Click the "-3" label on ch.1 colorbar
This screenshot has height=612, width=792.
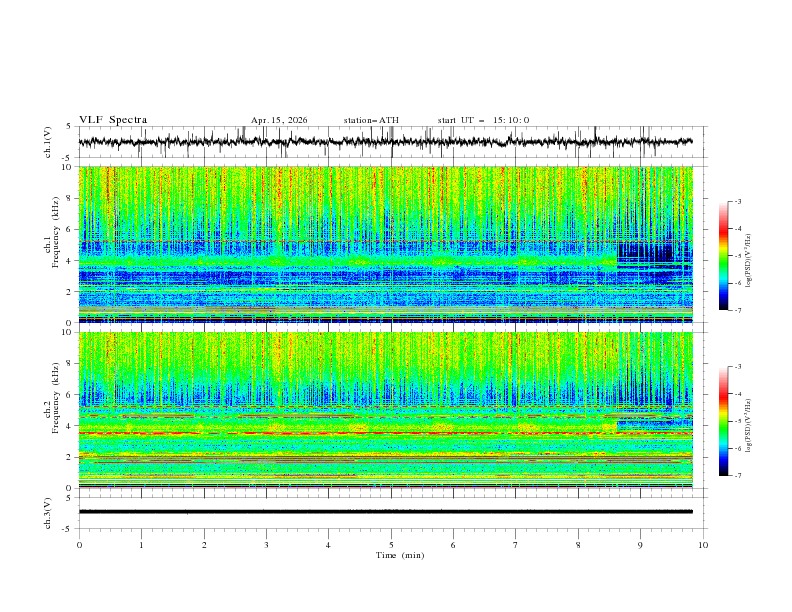(737, 201)
